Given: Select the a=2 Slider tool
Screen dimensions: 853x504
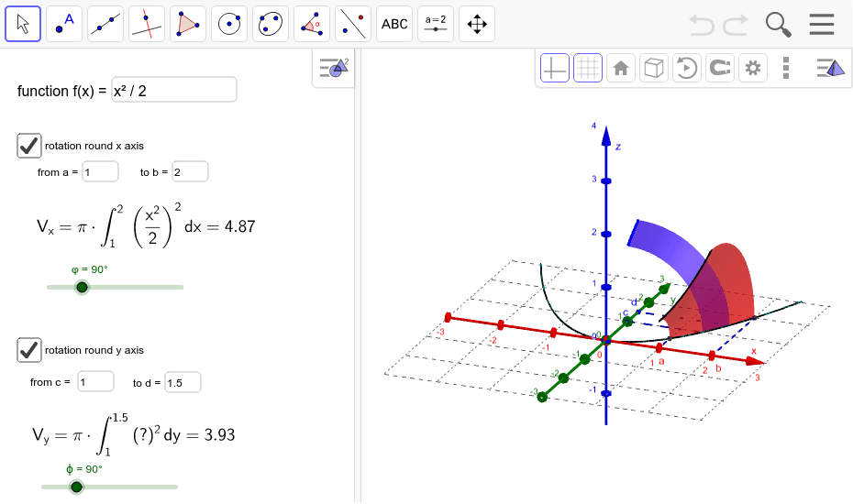Looking at the screenshot, I should 436,24.
